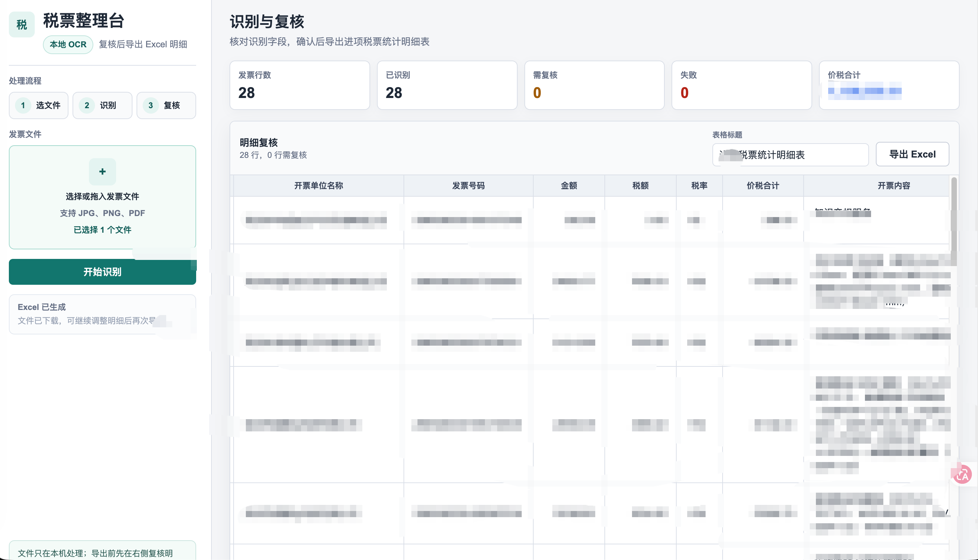978x560 pixels.
Task: Click the step 3 number badge
Action: [151, 105]
